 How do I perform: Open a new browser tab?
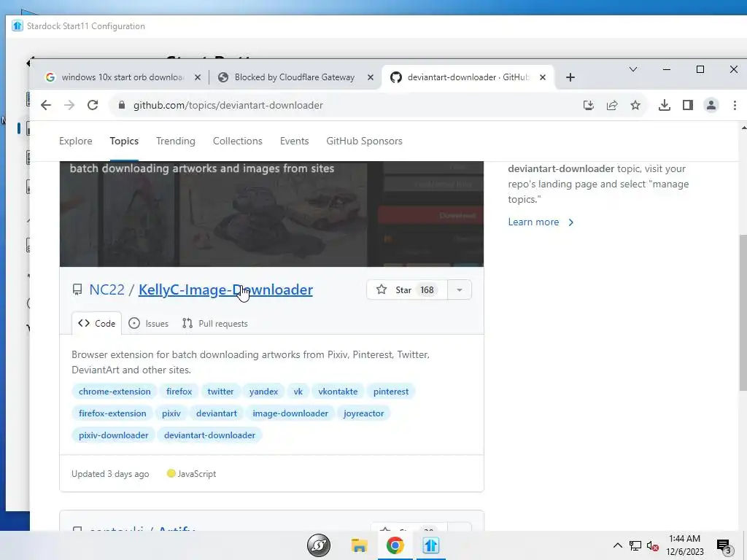570,77
